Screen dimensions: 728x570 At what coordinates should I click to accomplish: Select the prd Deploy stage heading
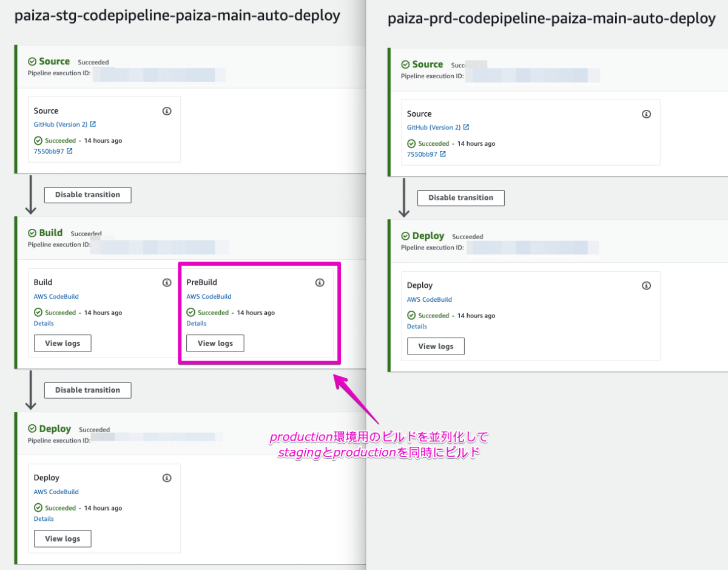coord(428,236)
